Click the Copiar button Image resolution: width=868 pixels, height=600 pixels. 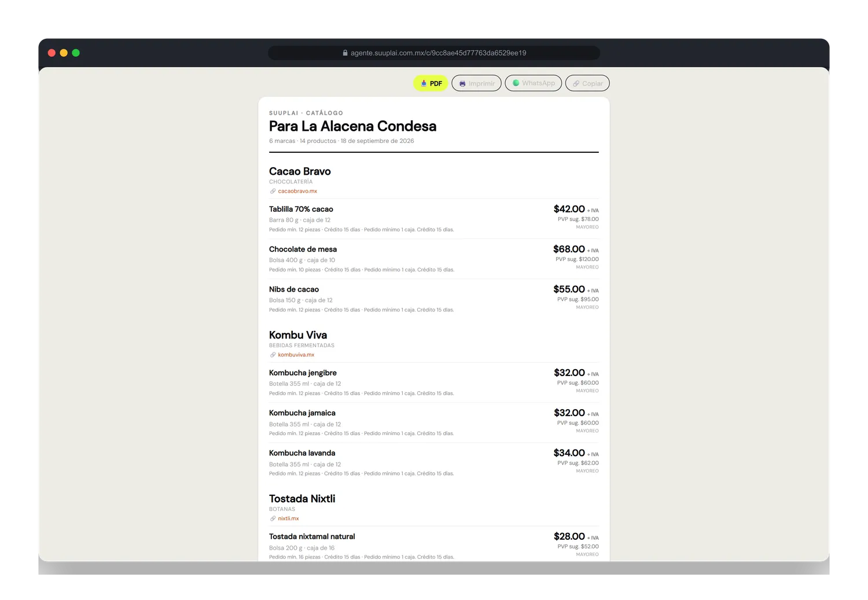click(587, 83)
